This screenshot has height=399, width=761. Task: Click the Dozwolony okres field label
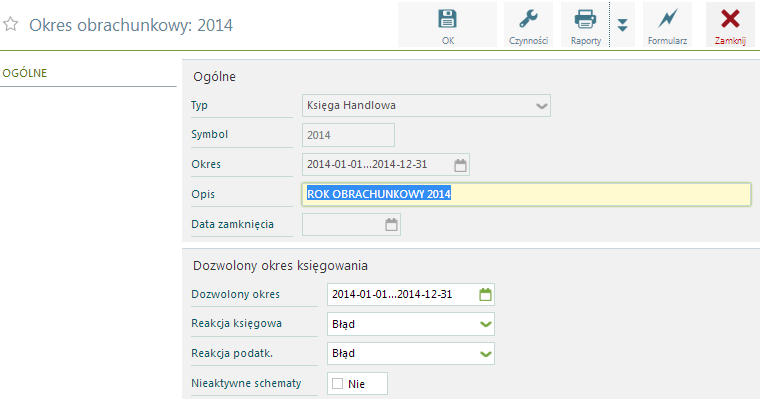(x=235, y=294)
